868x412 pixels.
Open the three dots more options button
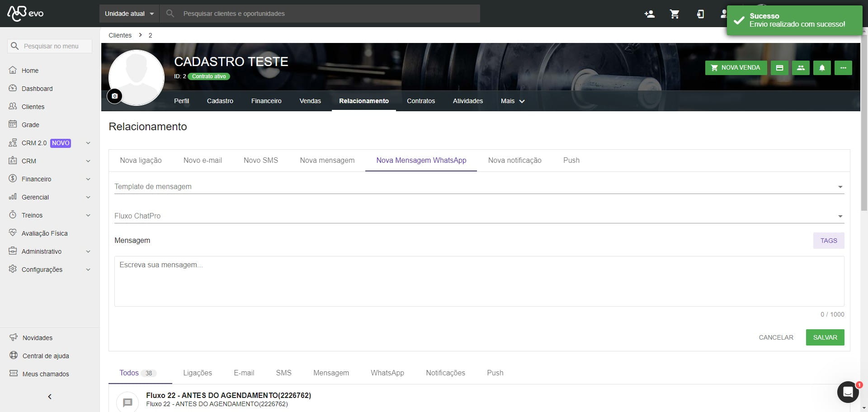843,68
